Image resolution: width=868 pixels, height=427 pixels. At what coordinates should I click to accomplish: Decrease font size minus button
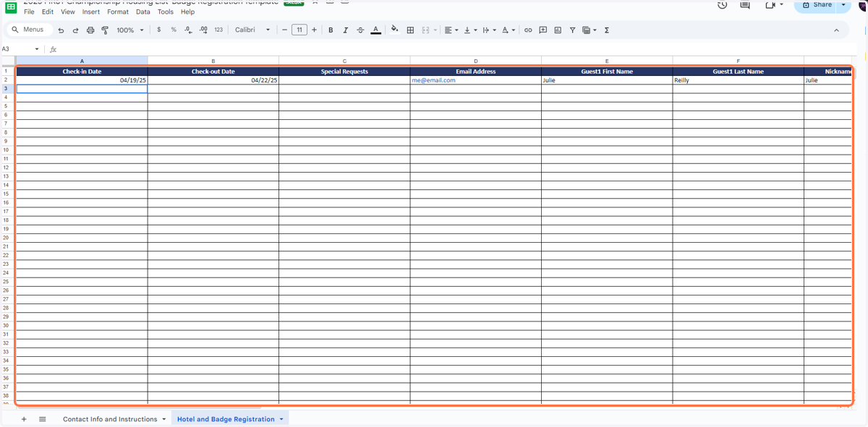284,30
